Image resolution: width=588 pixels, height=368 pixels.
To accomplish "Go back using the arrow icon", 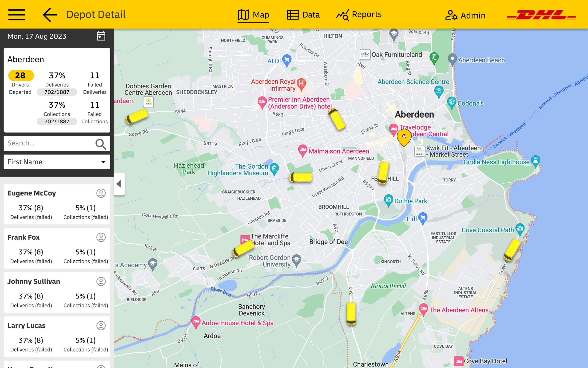I will coord(50,15).
